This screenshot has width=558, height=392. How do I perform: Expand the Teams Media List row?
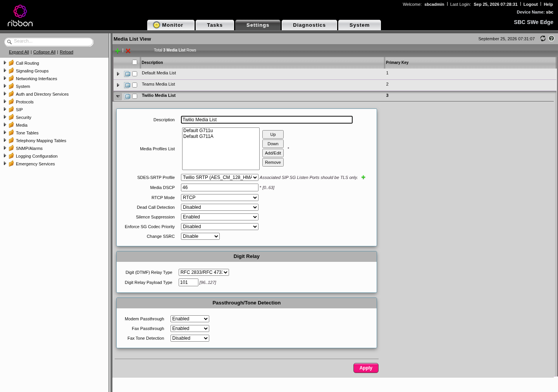tap(118, 85)
